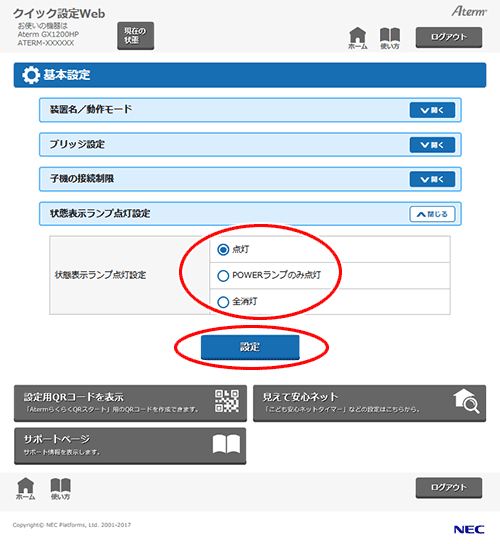
Task: Click the QR code icon
Action: click(227, 401)
